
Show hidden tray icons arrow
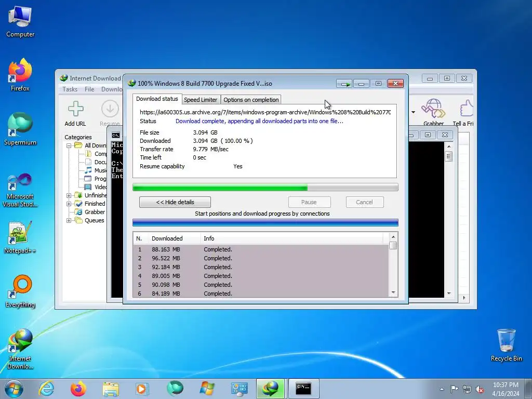[x=442, y=389]
